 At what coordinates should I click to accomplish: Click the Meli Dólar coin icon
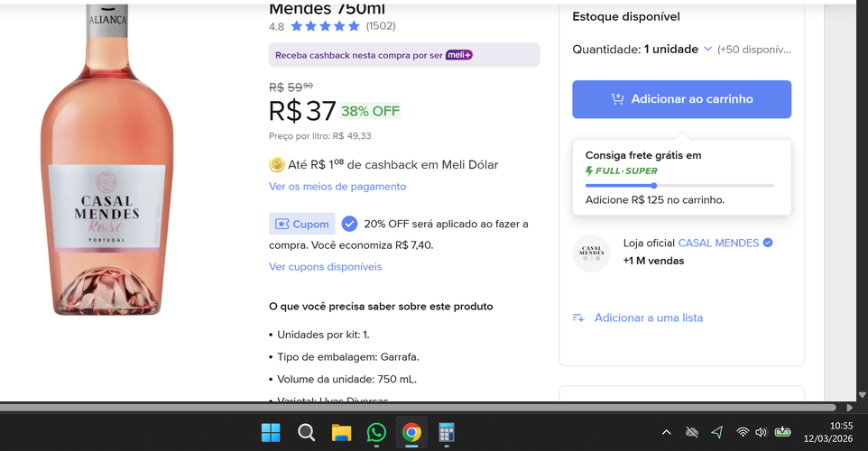[x=276, y=164]
